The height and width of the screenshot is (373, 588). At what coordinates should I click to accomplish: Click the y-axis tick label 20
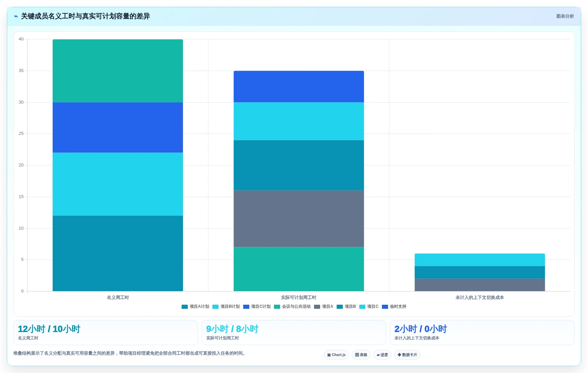(x=21, y=165)
